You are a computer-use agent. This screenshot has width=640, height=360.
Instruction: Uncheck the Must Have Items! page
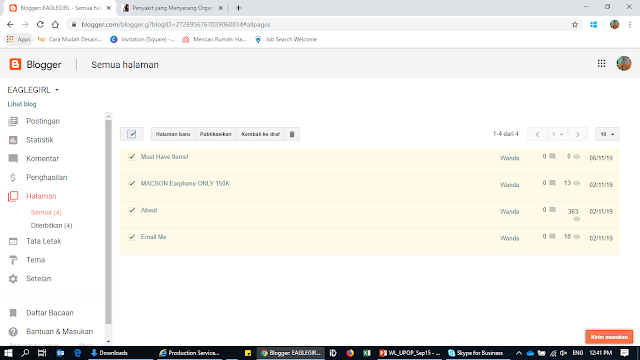tap(131, 157)
